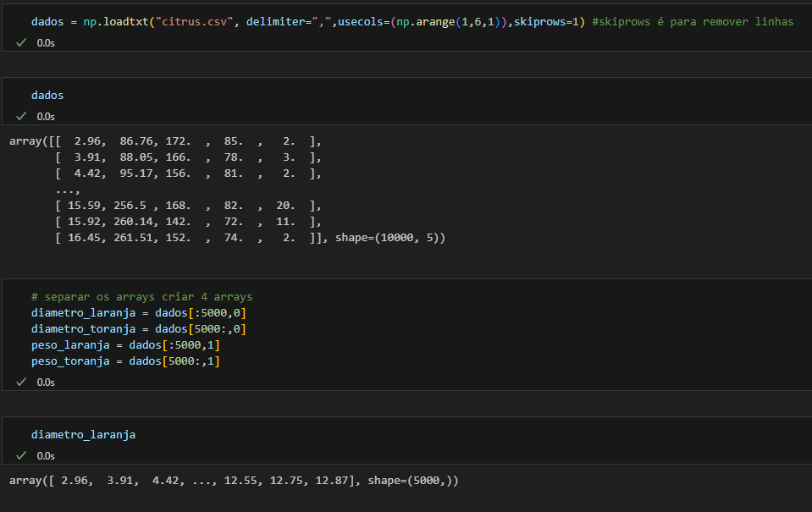The image size is (812, 512).
Task: Click the np.loadtxt code line
Action: click(x=412, y=22)
